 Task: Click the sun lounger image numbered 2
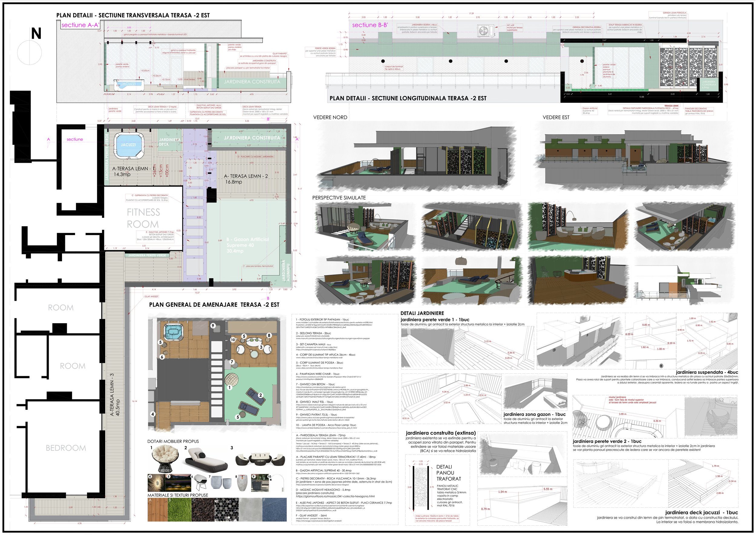coord(207,461)
